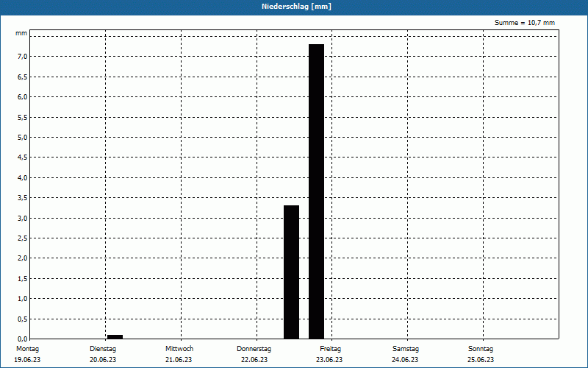The height and width of the screenshot is (368, 588).
Task: Click the 1,0 y-axis value
Action: pyautogui.click(x=23, y=299)
